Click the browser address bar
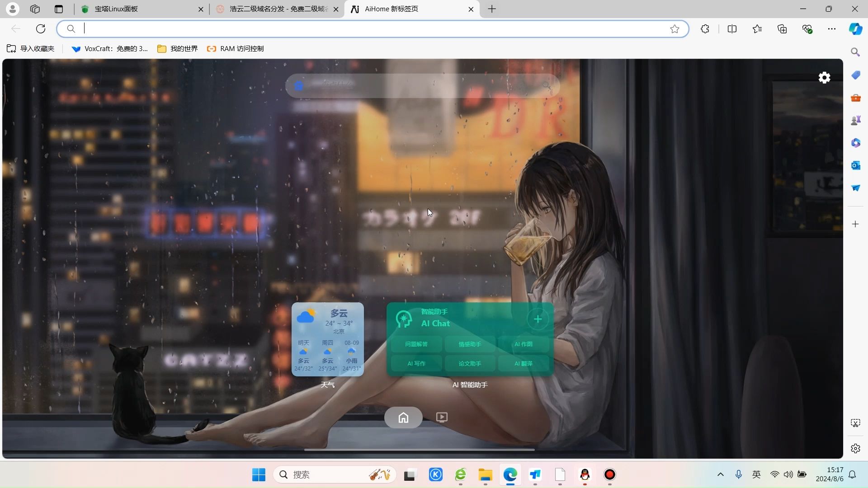The width and height of the screenshot is (868, 488). pos(373,29)
